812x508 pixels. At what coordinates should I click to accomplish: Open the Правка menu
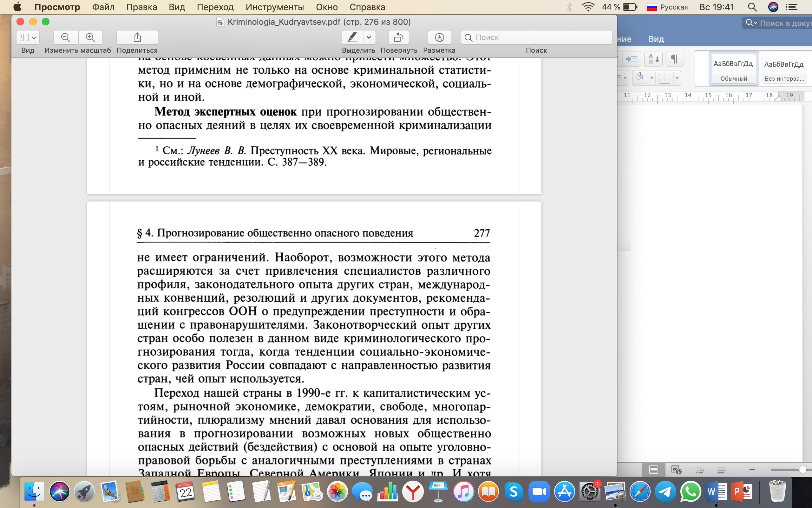[141, 7]
